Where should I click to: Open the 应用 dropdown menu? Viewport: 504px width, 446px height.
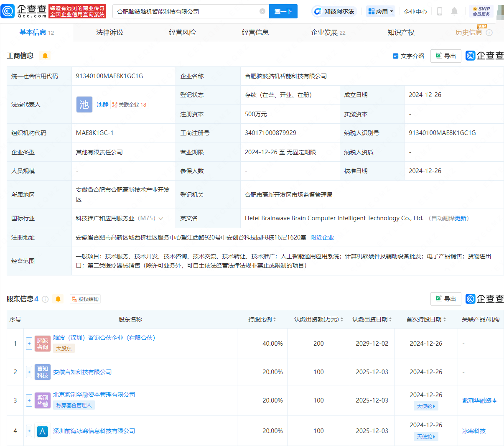pyautogui.click(x=381, y=11)
